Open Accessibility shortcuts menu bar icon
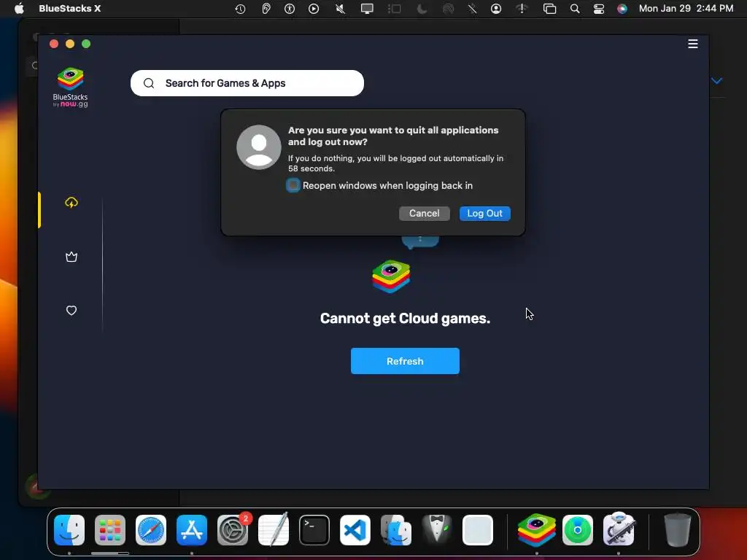Screen dimensions: 747x560 290,9
